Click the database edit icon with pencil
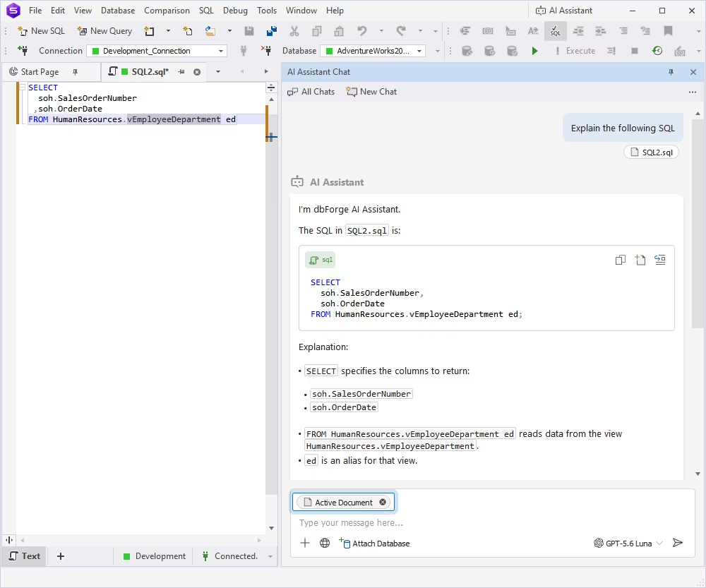This screenshot has height=588, width=706. [x=467, y=51]
